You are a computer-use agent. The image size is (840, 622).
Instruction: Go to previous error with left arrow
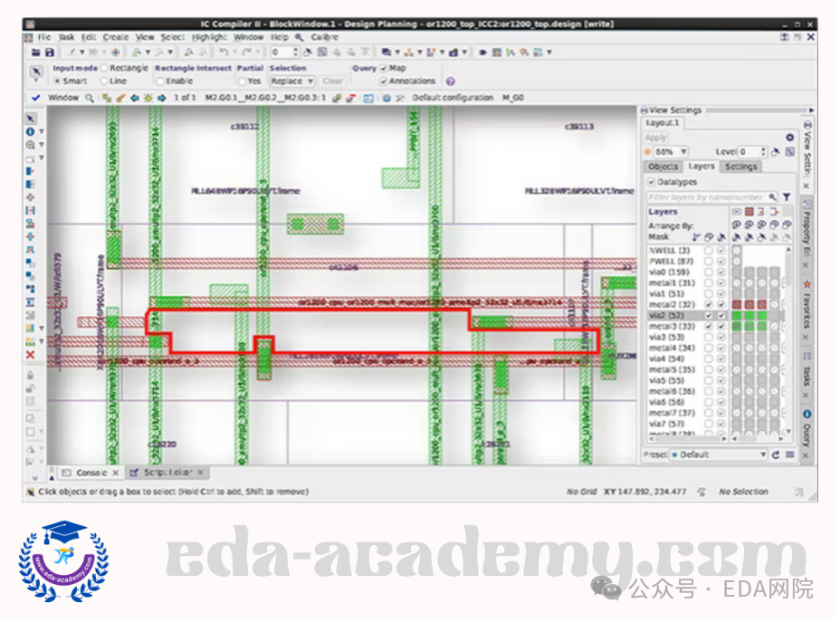pos(135,98)
